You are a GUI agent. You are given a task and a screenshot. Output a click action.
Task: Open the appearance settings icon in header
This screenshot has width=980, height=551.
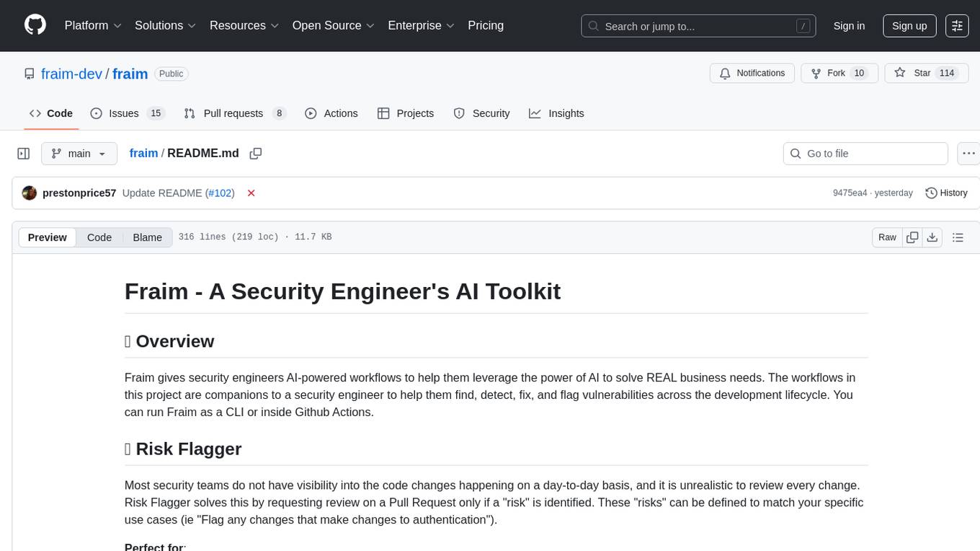click(957, 26)
